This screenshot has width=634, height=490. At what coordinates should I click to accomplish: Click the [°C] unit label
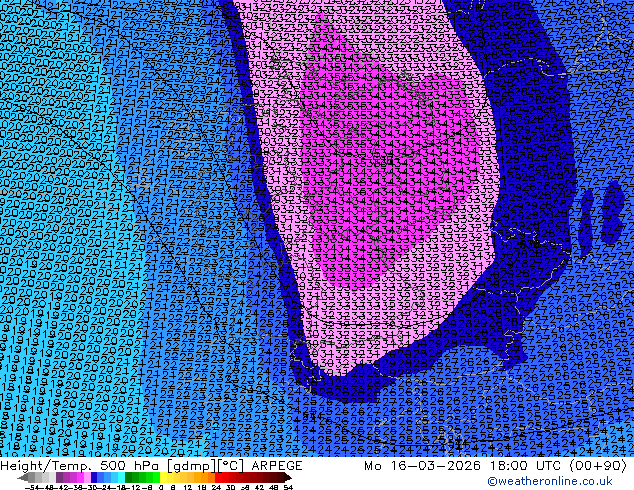pyautogui.click(x=230, y=466)
